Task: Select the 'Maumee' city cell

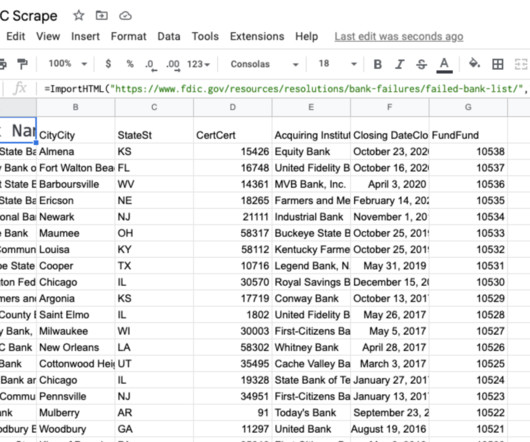Action: (x=76, y=233)
